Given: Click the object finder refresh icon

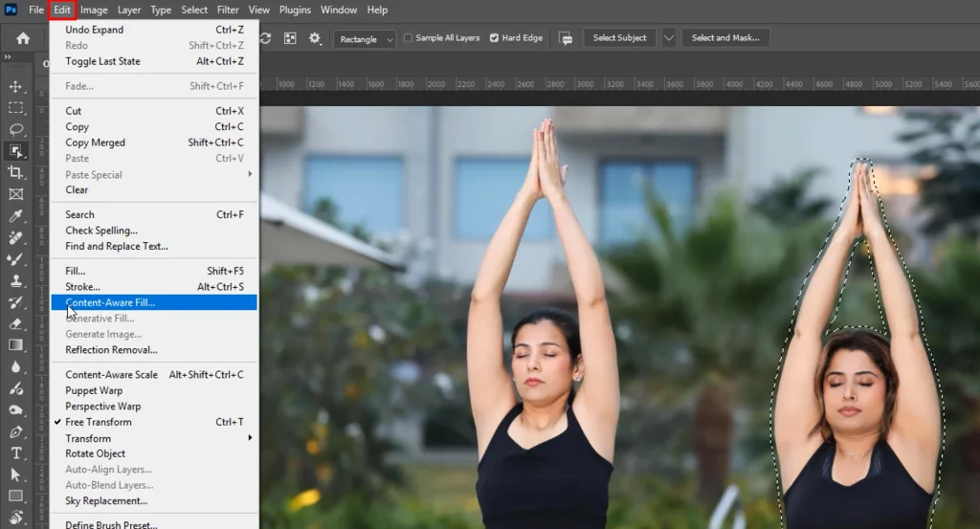Looking at the screenshot, I should coord(266,38).
